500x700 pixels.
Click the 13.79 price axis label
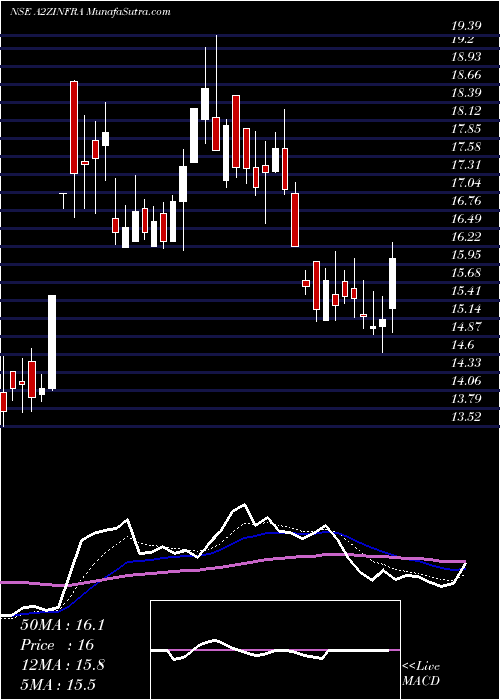pyautogui.click(x=466, y=399)
